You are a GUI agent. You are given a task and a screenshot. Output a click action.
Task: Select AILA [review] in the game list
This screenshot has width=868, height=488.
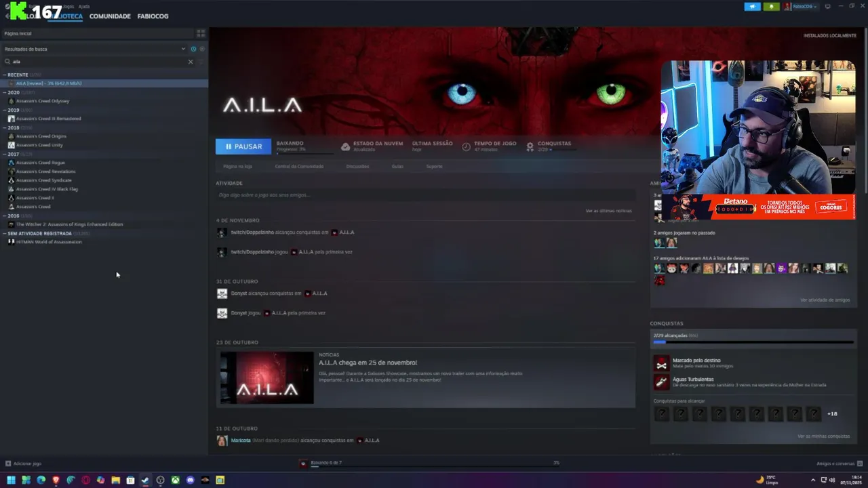pyautogui.click(x=104, y=83)
